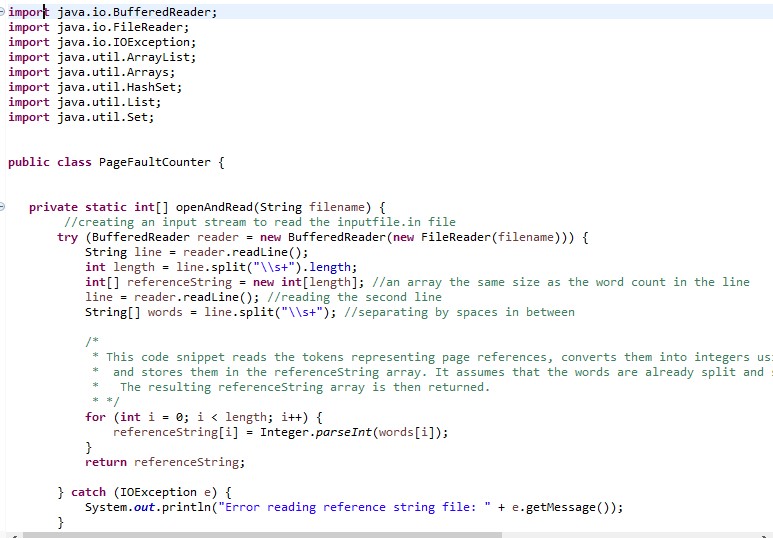Click the line 'int length = line.split(...).length;'
Viewport: 773px width, 538px height.
221,267
